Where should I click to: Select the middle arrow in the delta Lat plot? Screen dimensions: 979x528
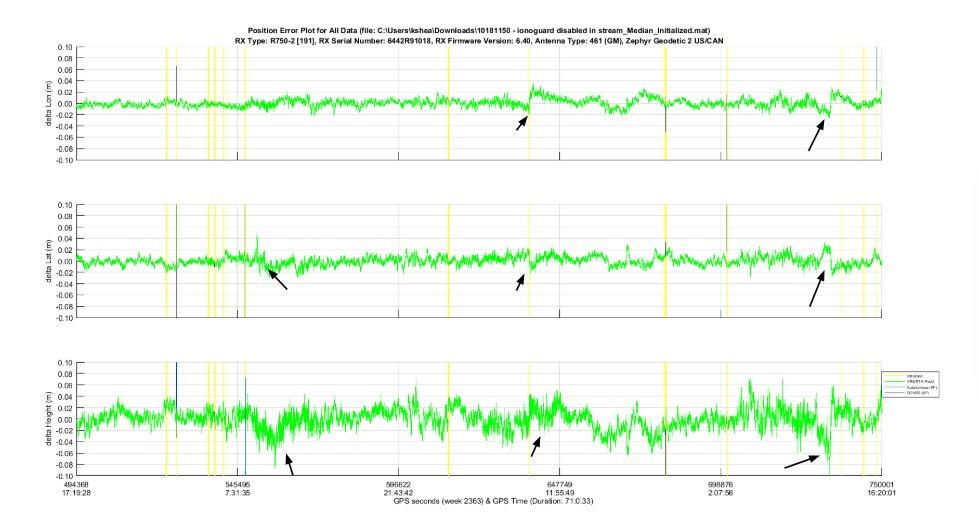(x=521, y=283)
